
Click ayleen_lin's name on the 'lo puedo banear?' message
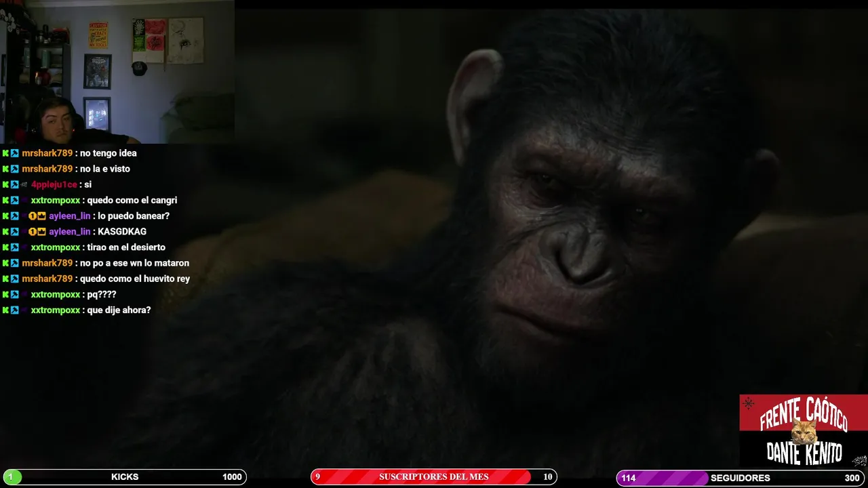coord(69,216)
